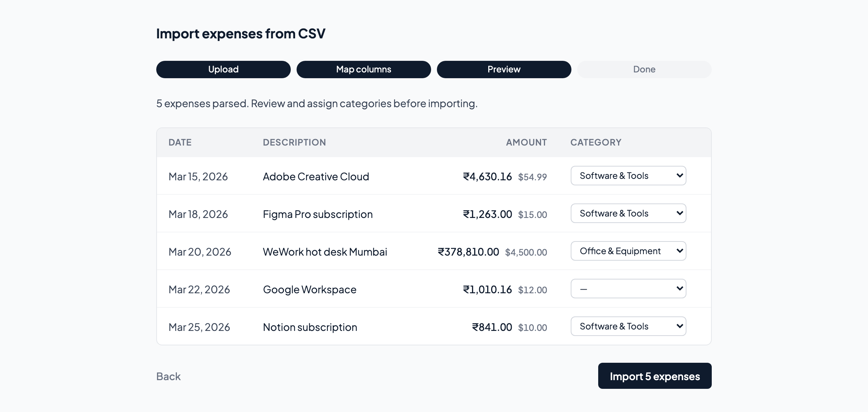Click the Back link
The image size is (868, 412).
(168, 377)
